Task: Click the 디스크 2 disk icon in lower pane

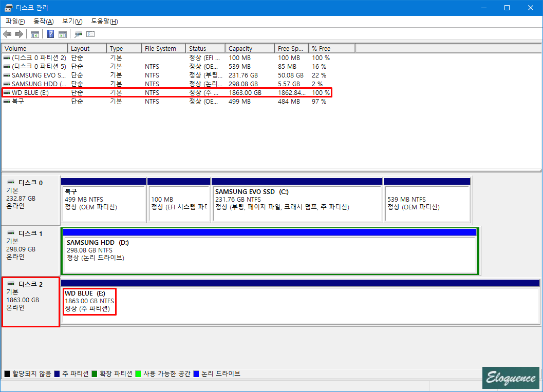Action: pos(11,284)
